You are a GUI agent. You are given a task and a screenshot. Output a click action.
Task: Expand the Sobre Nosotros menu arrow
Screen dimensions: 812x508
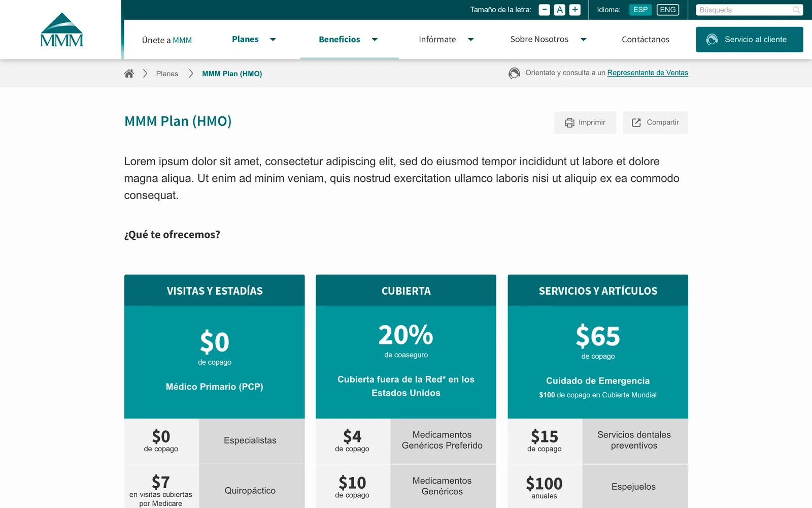583,40
